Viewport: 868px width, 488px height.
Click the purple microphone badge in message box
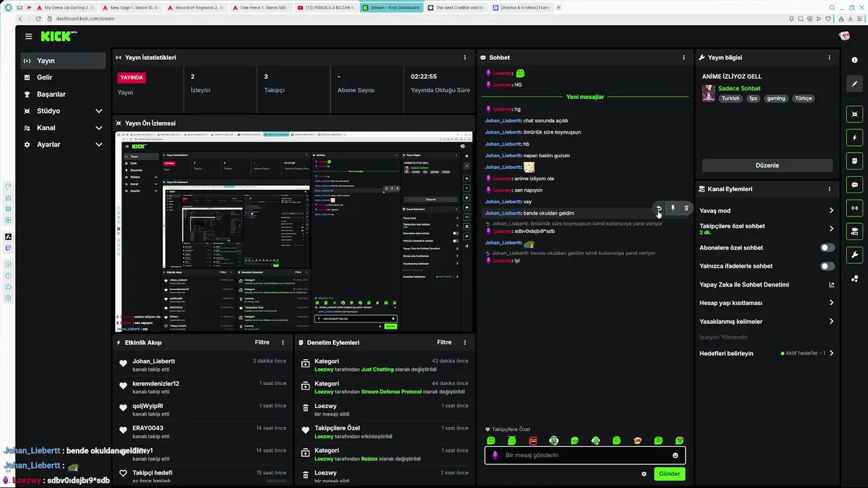495,455
